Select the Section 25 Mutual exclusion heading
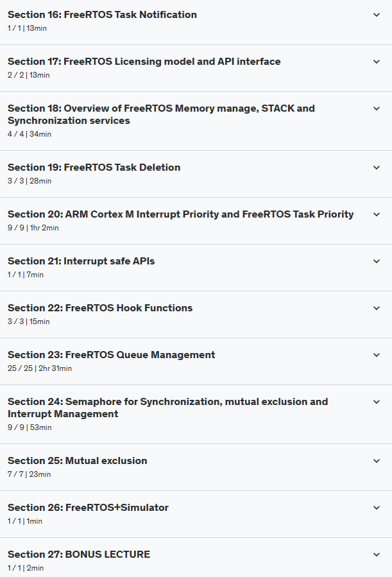Screen dimensions: 392x577 pyautogui.click(x=77, y=460)
